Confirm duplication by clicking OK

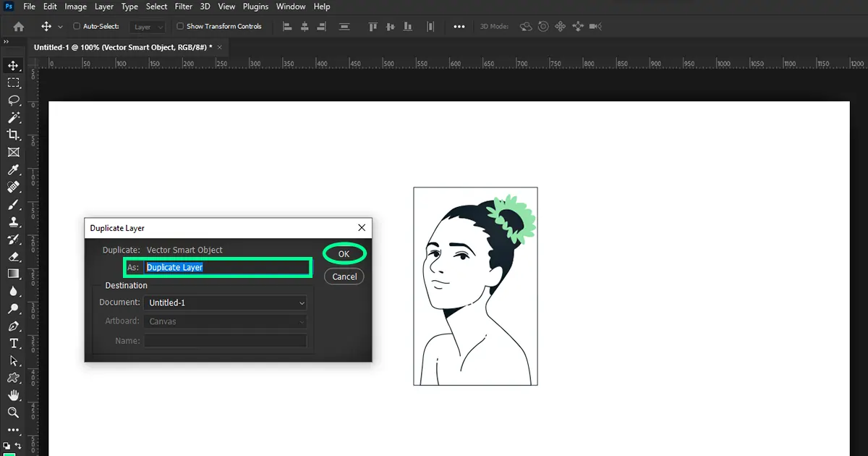344,253
